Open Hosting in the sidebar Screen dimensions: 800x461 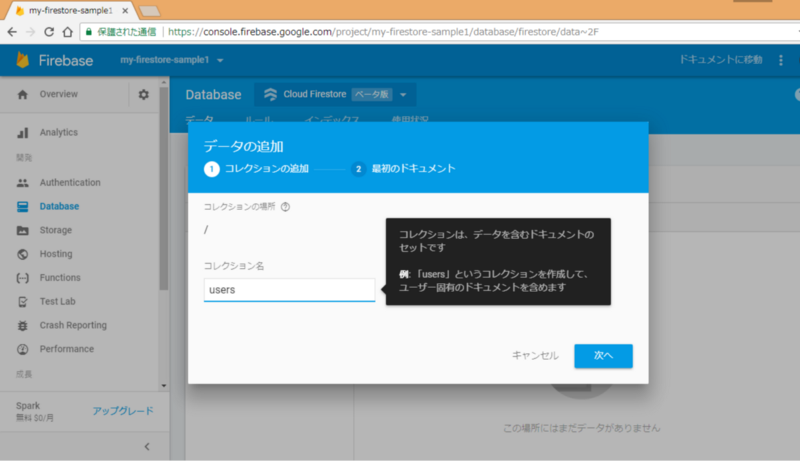(56, 254)
